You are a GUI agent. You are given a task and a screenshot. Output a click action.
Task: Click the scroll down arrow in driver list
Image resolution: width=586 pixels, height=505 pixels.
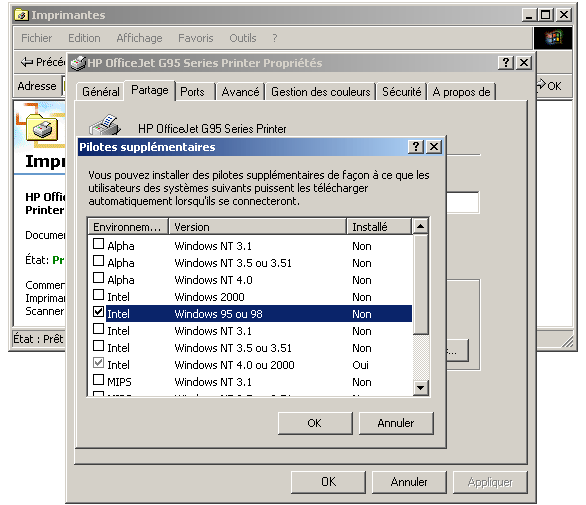click(420, 388)
